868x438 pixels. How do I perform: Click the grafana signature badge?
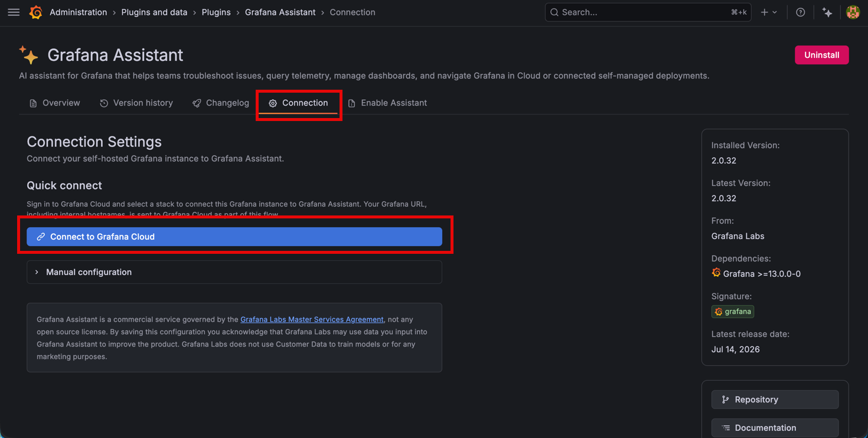tap(733, 312)
